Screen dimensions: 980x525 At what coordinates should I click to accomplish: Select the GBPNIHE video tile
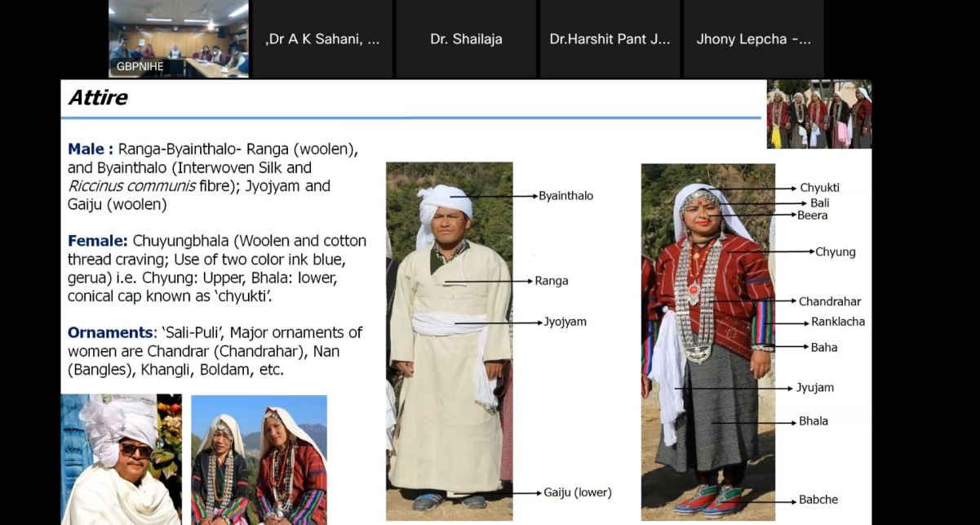tap(178, 38)
